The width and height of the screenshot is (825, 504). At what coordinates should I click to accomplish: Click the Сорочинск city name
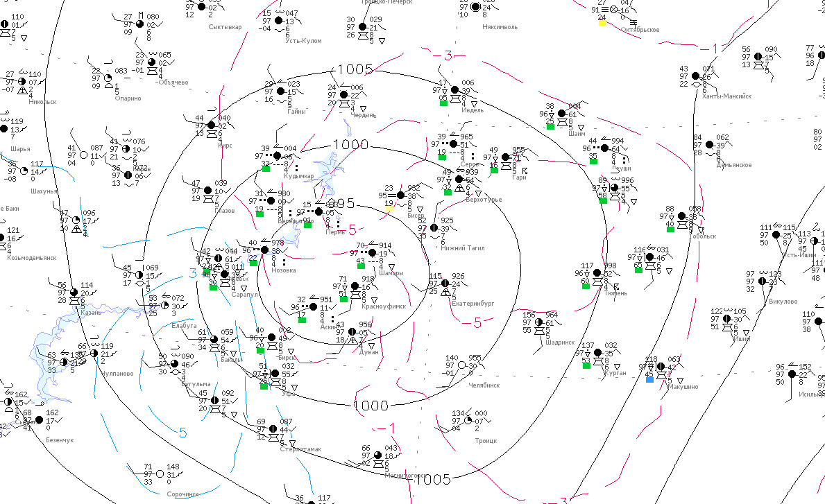182,494
